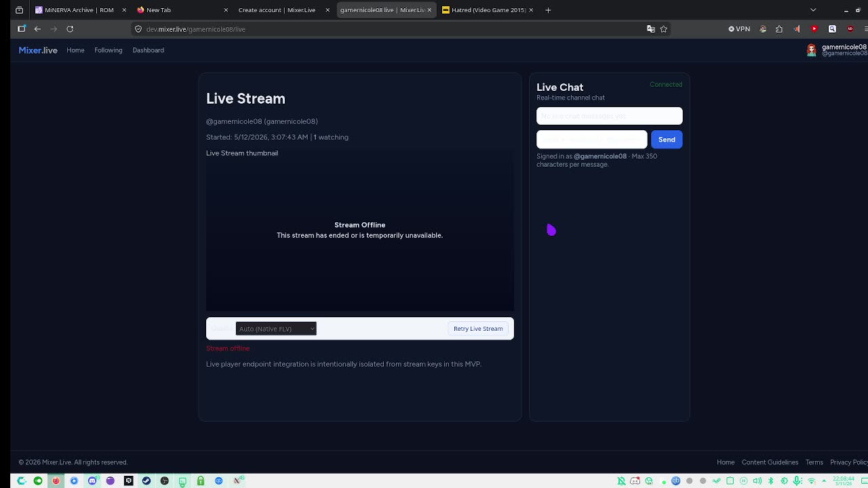
Task: Open site security shield info
Action: tap(138, 29)
